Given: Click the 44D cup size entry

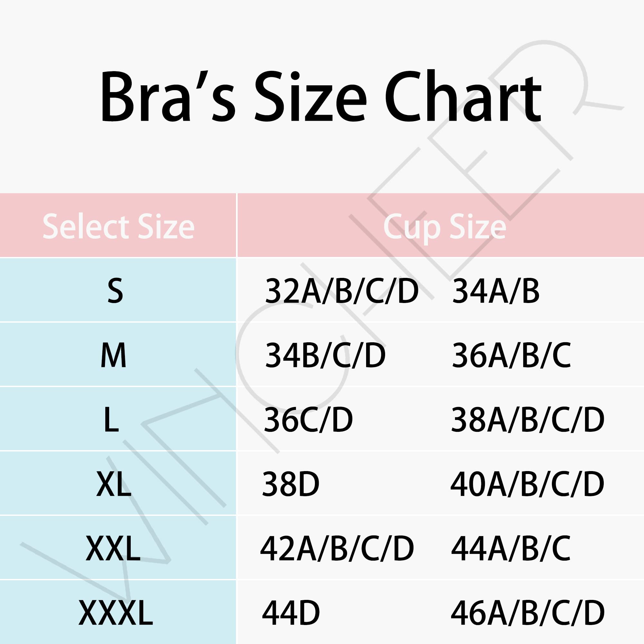Looking at the screenshot, I should coord(291,613).
